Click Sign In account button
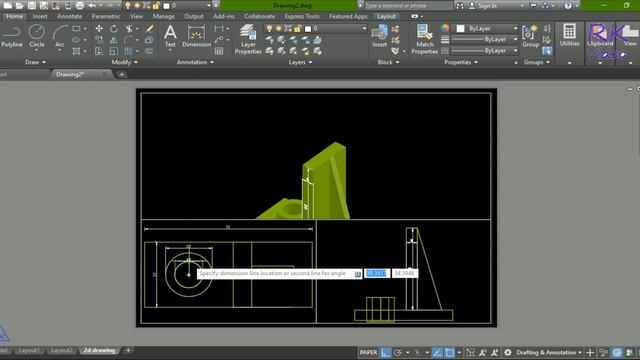Image resolution: width=640 pixels, height=360 pixels. point(482,6)
